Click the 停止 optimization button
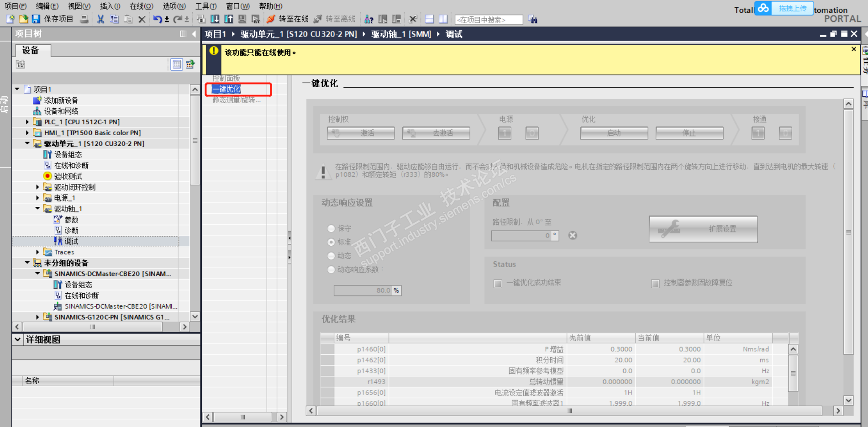The image size is (868, 427). pos(689,133)
